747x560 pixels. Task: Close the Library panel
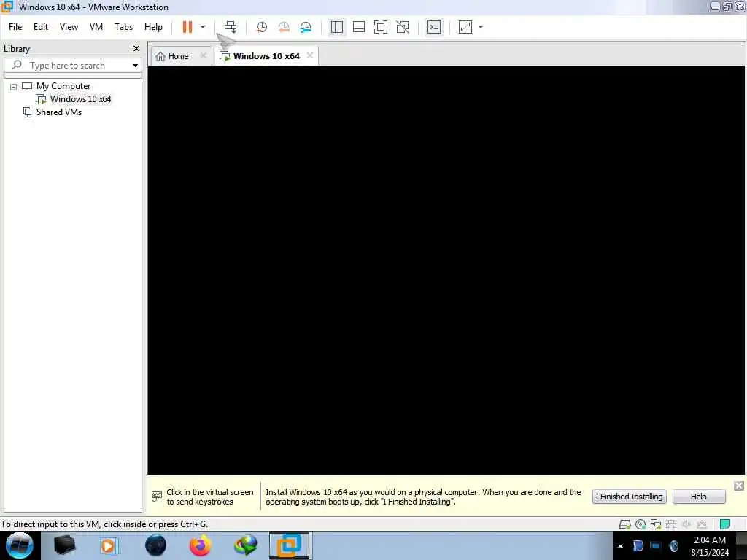point(136,49)
